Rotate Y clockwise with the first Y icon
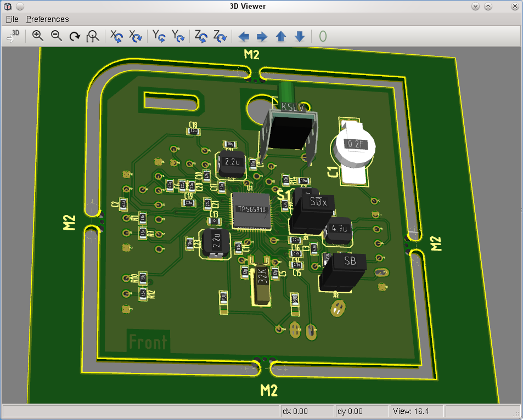 coord(159,36)
